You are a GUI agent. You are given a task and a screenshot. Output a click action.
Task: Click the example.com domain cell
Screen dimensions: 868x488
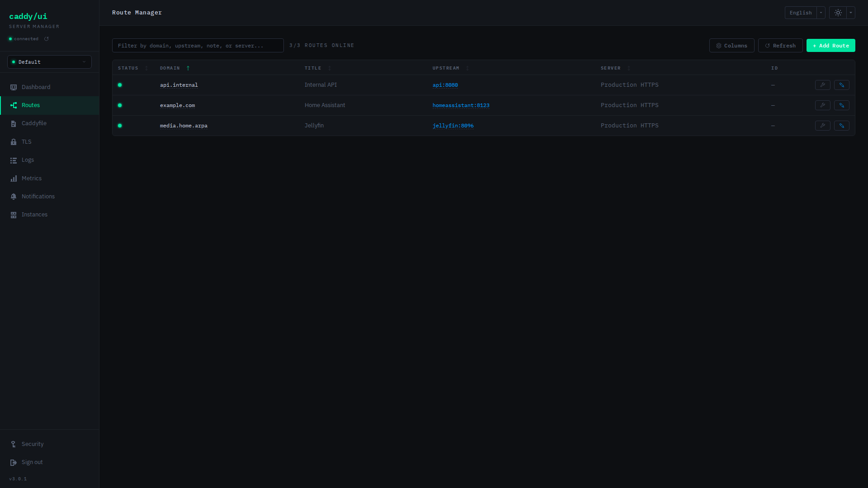(177, 105)
